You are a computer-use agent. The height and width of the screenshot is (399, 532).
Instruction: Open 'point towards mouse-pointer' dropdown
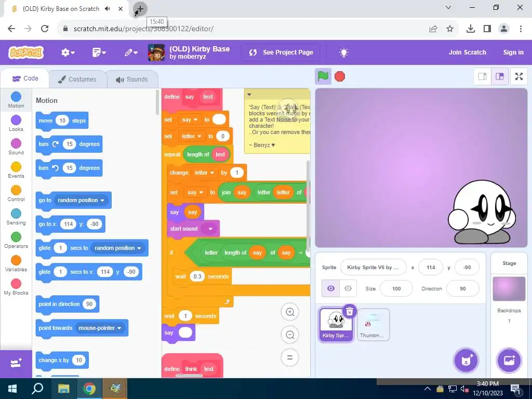click(100, 328)
